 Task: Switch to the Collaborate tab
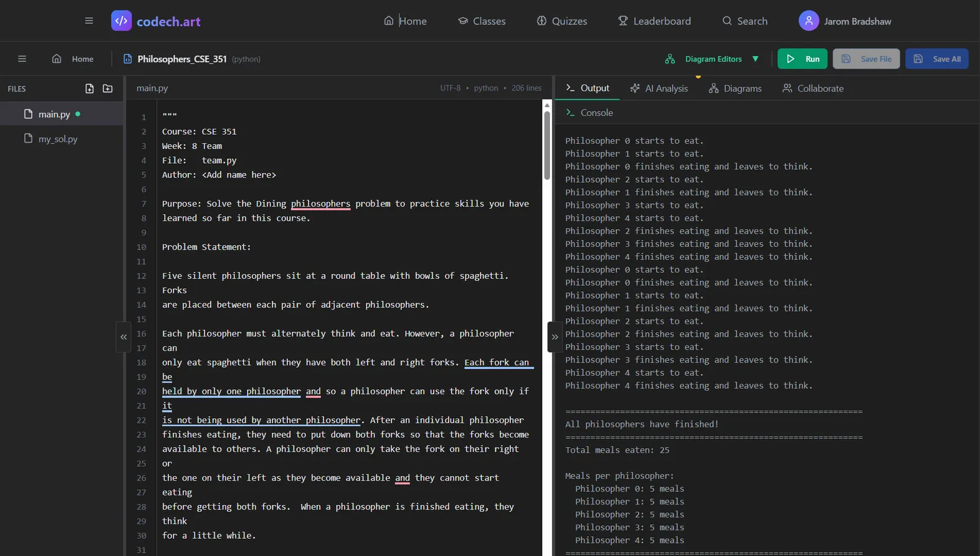[813, 88]
